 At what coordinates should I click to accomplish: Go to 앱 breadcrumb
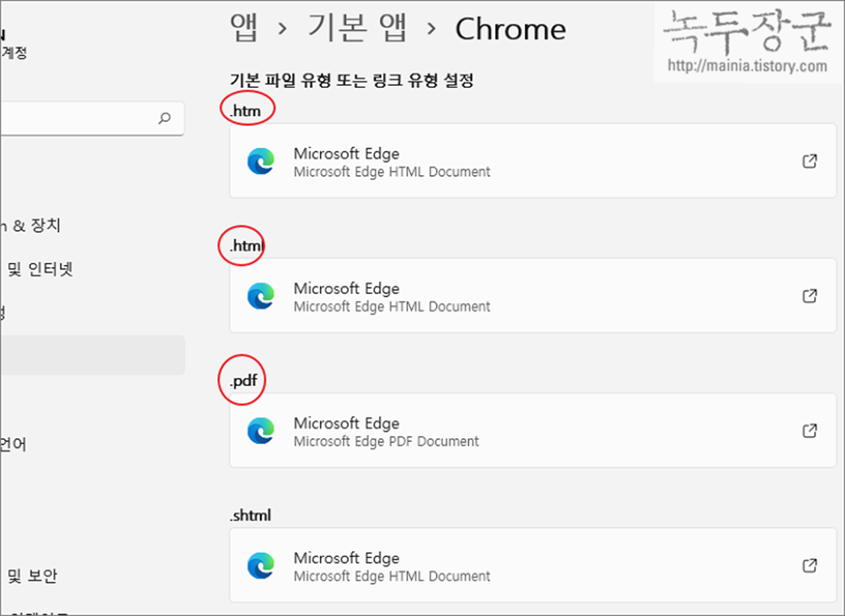point(244,28)
